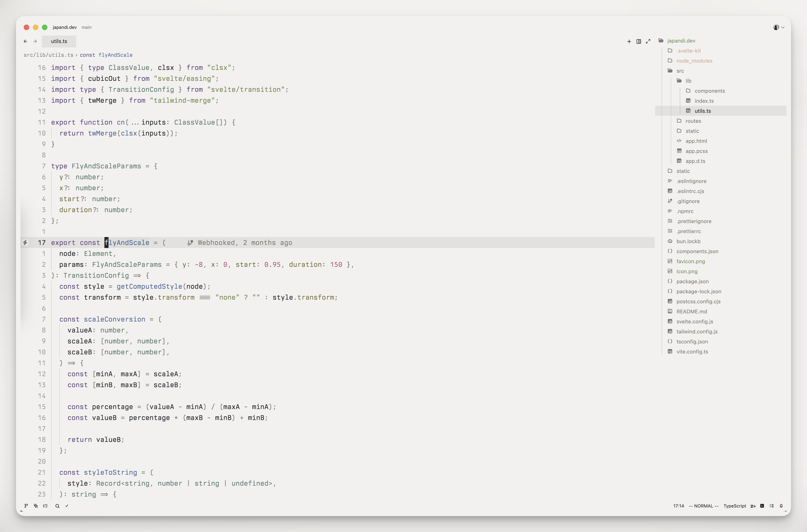
Task: Click the twMerge(clsx(inputs)) return line
Action: (119, 133)
